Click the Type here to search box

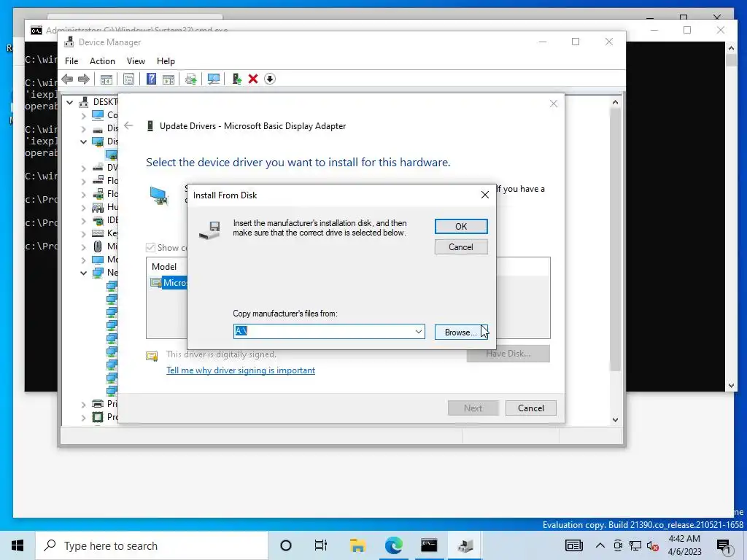[152, 545]
